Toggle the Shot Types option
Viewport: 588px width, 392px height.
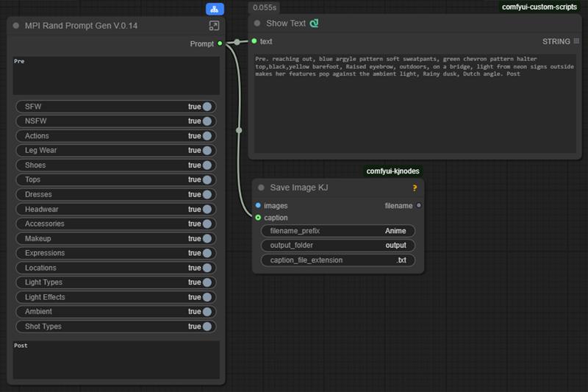click(x=207, y=327)
